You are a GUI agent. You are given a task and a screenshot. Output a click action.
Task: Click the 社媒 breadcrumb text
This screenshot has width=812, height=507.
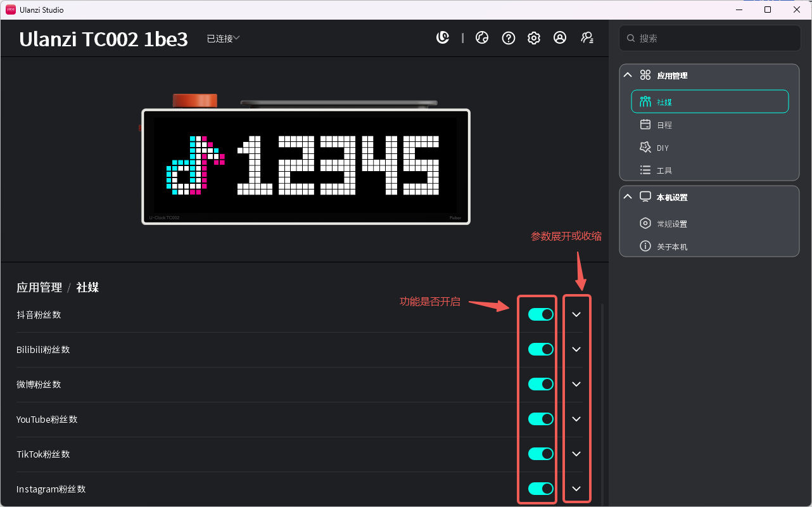(87, 288)
